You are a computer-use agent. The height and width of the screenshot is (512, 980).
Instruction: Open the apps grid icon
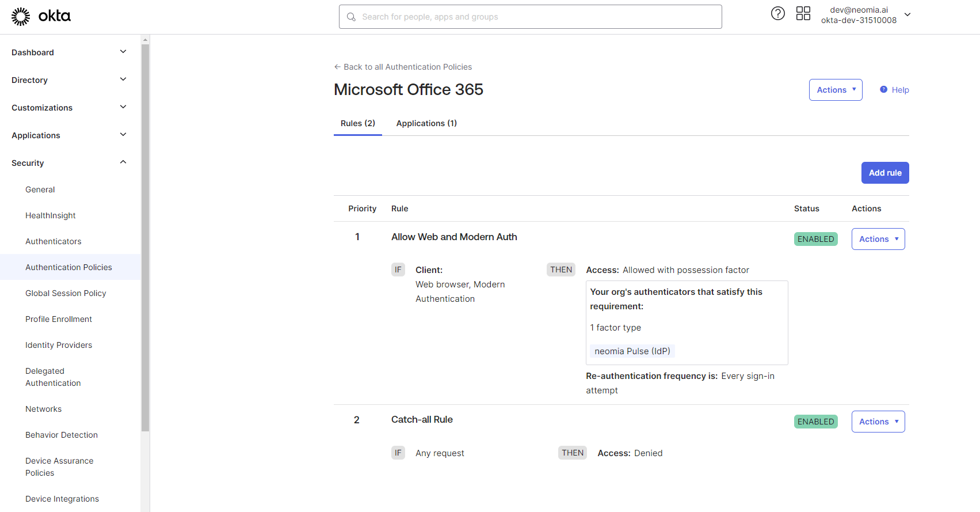click(x=803, y=13)
